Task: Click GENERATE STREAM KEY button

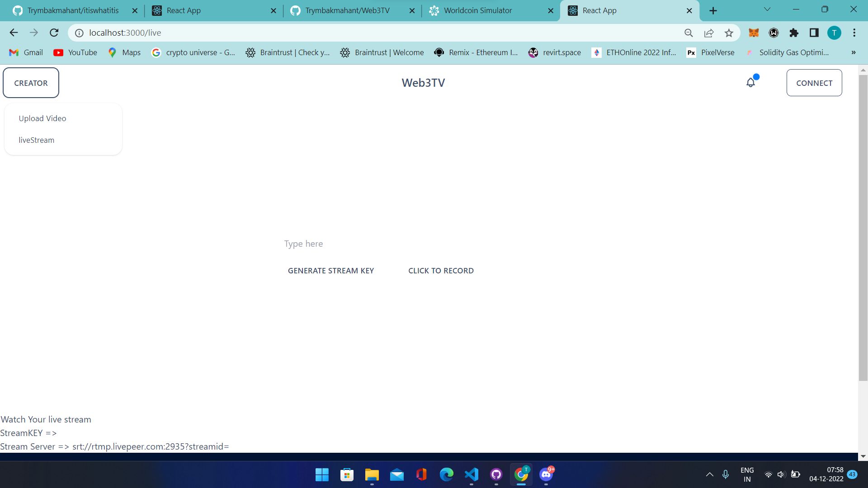Action: (331, 271)
